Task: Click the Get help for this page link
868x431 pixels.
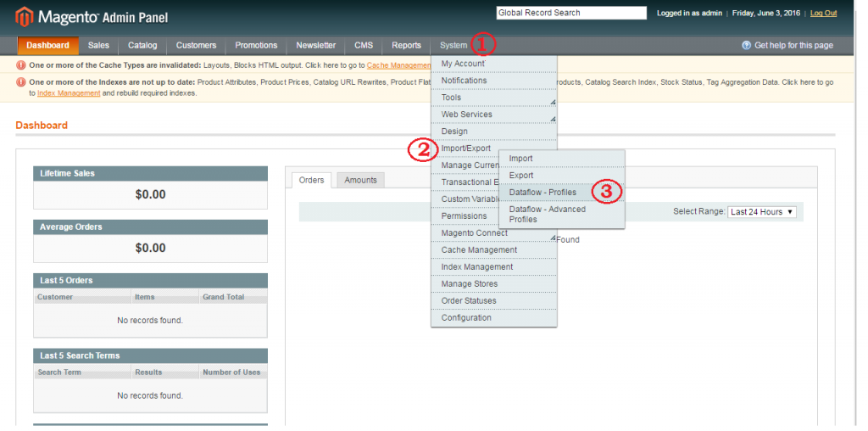Action: [793, 46]
